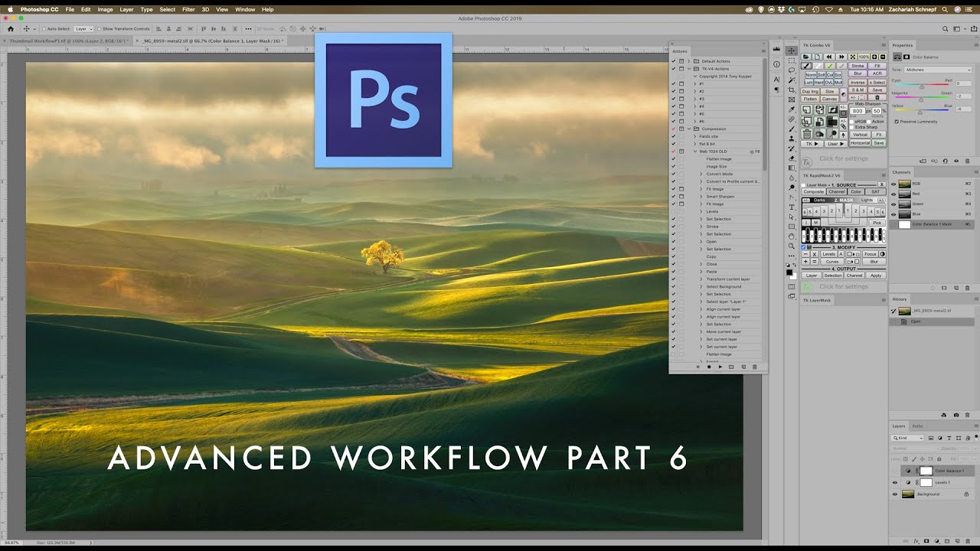Click the Dup Img button
Viewport: 980px width, 551px height.
point(811,91)
